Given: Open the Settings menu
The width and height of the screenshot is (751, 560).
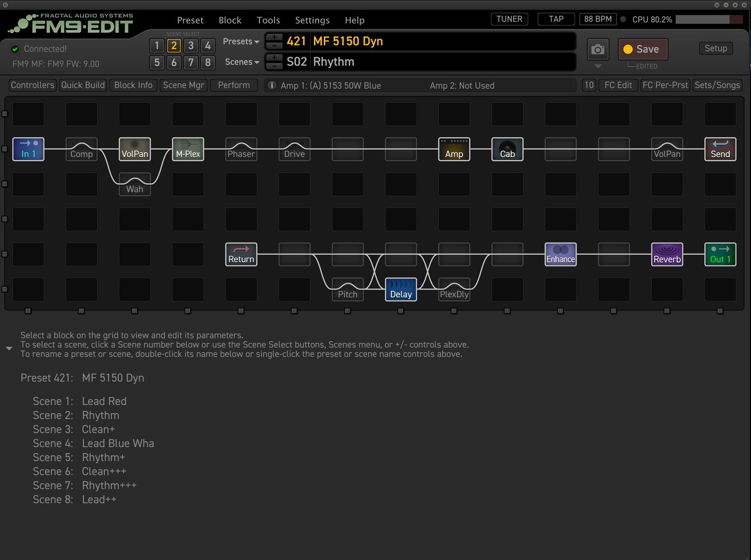Looking at the screenshot, I should pos(312,20).
